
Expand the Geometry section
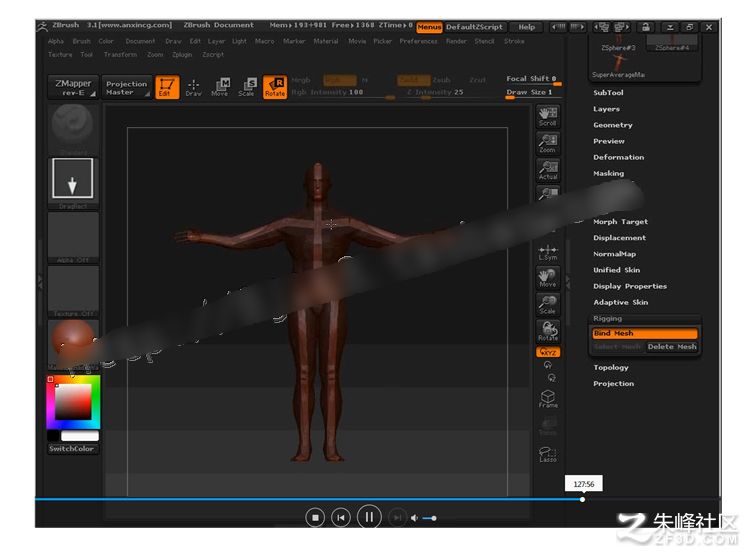coord(613,125)
